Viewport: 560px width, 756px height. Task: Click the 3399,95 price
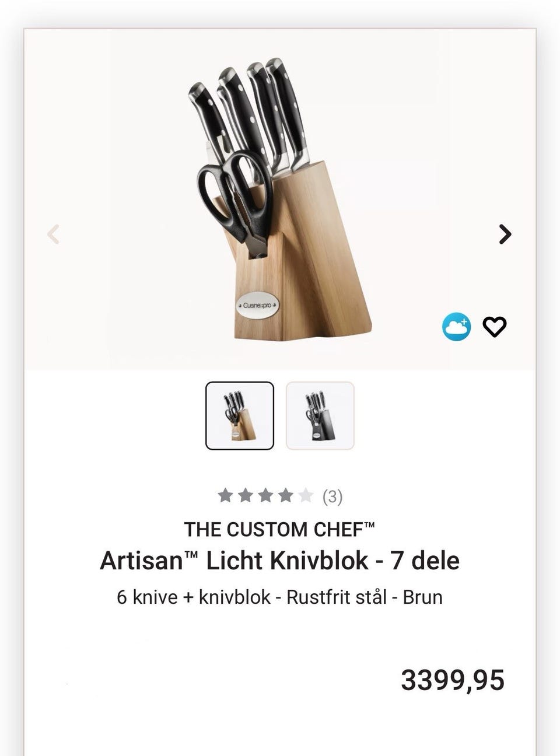coord(452,680)
